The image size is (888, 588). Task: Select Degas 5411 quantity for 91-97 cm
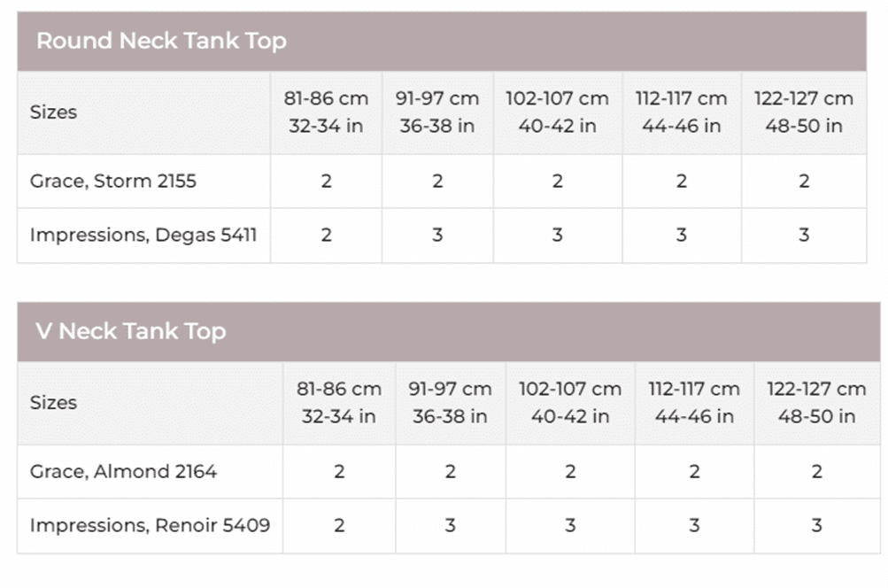437,236
